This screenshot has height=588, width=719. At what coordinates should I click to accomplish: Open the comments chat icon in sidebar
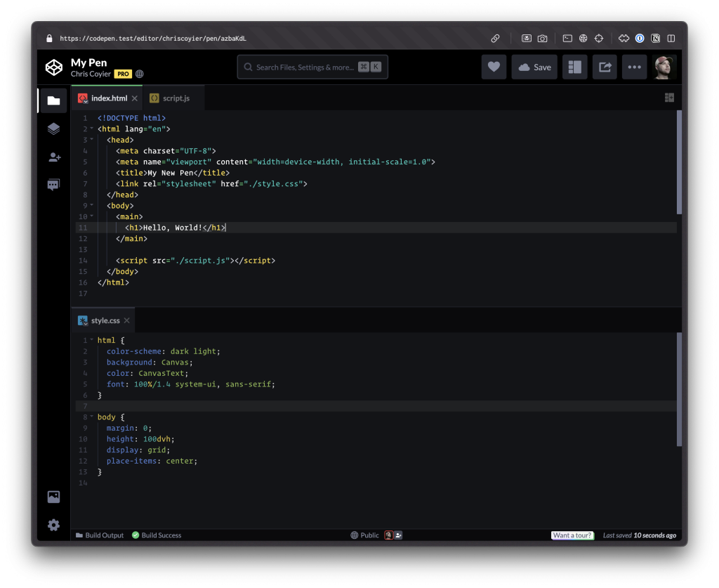click(x=53, y=185)
